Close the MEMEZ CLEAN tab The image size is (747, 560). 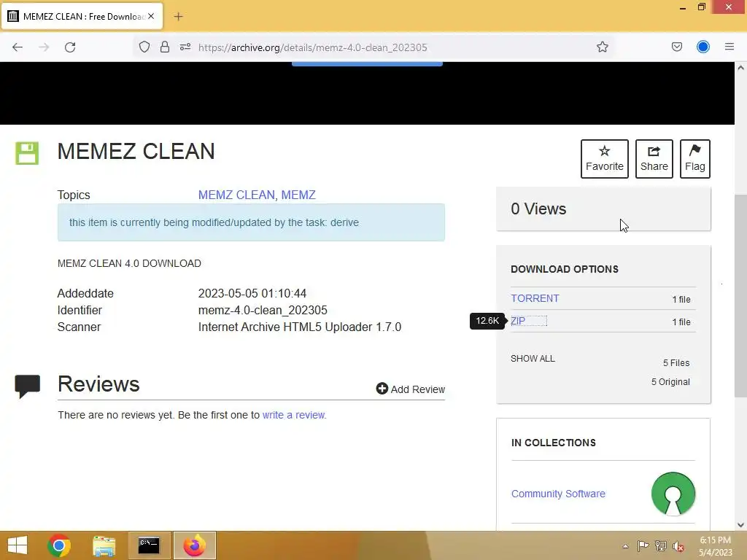coord(151,16)
